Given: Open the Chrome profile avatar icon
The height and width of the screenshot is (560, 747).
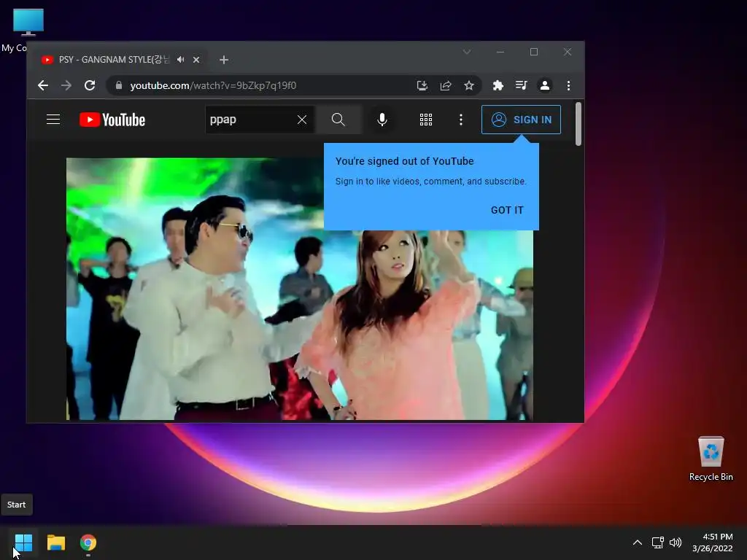Looking at the screenshot, I should tap(544, 85).
